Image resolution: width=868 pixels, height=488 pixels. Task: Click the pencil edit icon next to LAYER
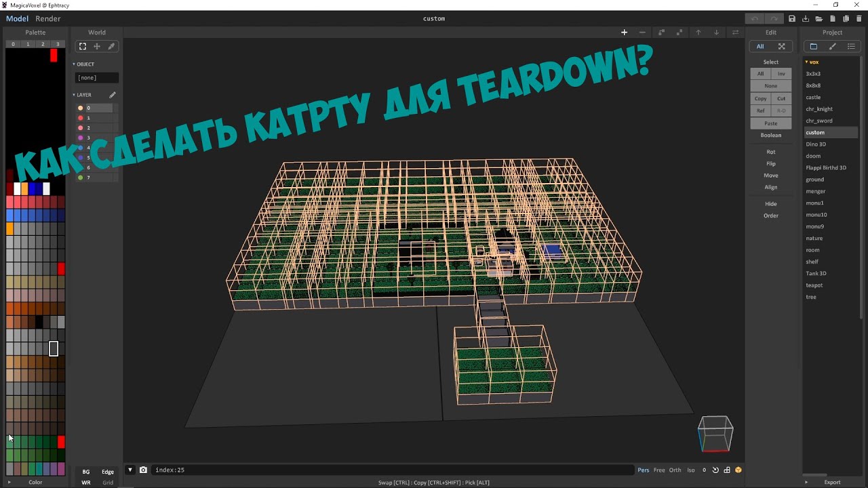113,95
